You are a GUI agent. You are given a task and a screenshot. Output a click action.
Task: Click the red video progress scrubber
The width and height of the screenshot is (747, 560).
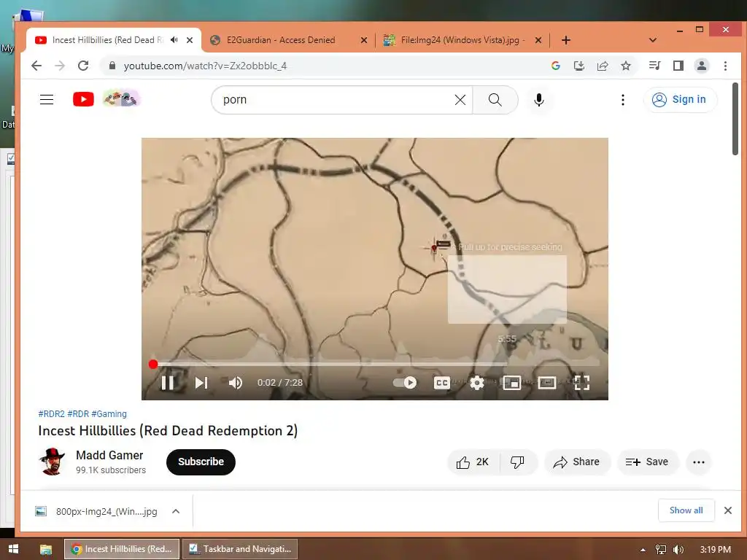[153, 365]
